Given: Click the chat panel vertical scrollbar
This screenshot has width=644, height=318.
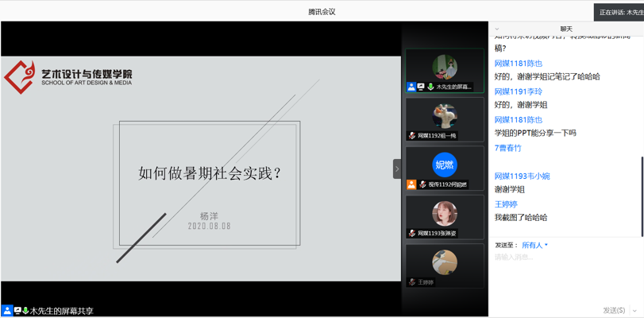Looking at the screenshot, I should (x=642, y=195).
